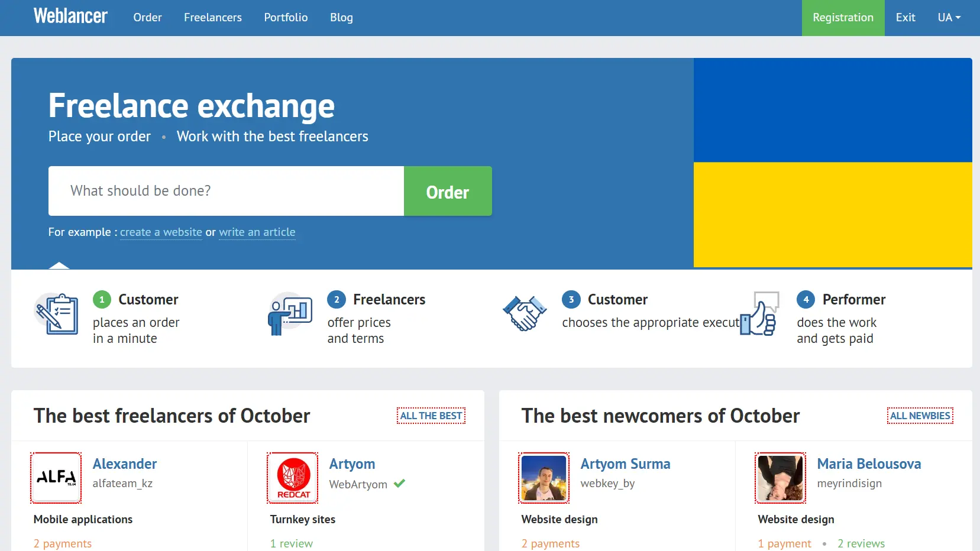
Task: Open the Freelancers menu item
Action: 213,18
